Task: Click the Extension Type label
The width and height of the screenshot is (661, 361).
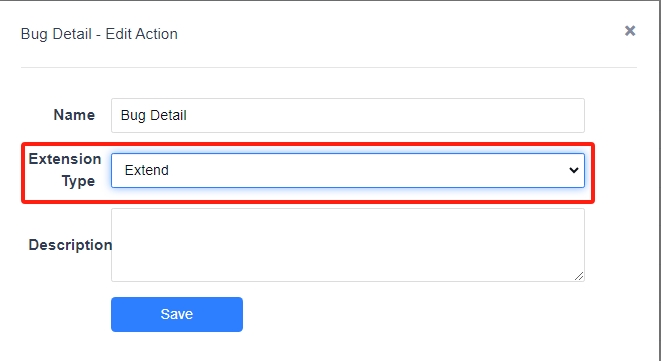Action: point(65,170)
